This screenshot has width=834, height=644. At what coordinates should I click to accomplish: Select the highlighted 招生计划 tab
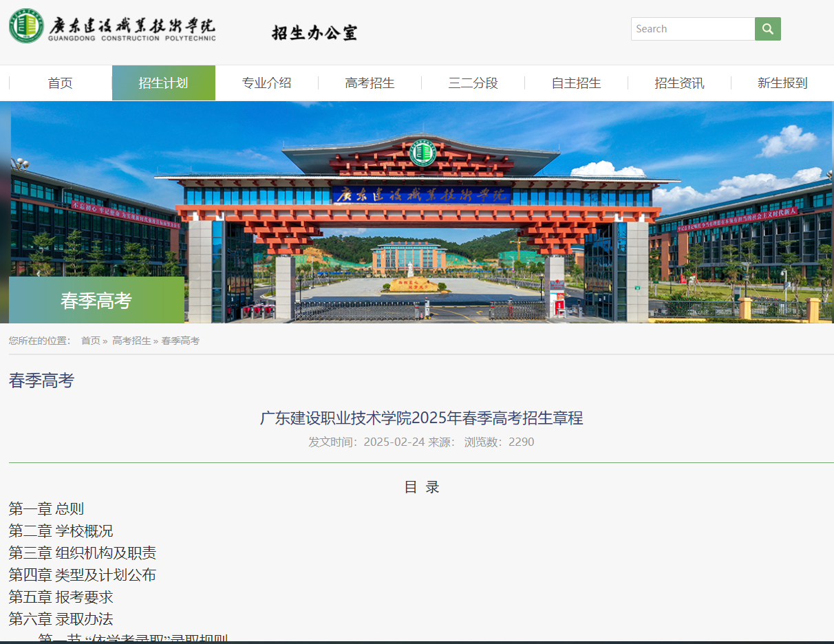tap(163, 83)
